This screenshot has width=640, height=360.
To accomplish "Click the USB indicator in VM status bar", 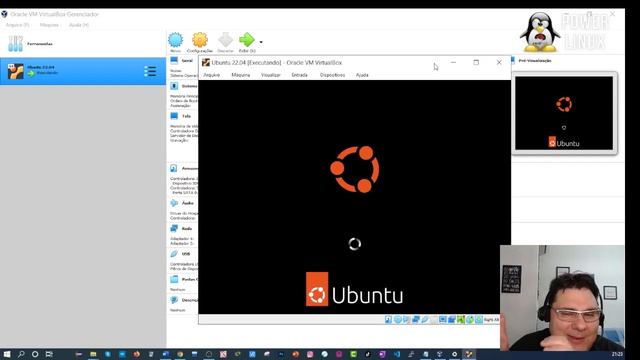I will tap(425, 320).
